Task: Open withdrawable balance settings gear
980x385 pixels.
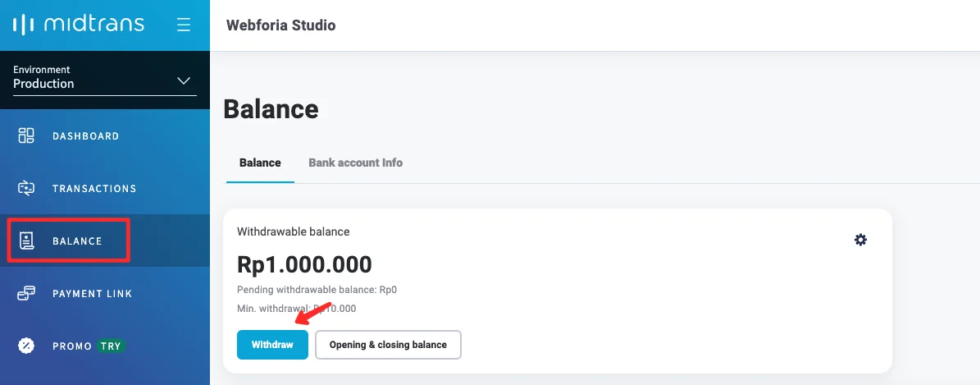Action: (x=860, y=240)
